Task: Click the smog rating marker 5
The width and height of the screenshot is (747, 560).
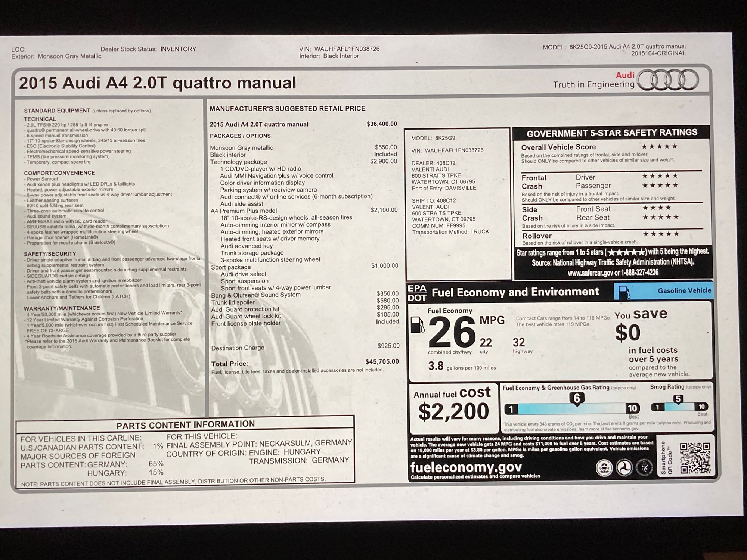Action: tap(678, 399)
